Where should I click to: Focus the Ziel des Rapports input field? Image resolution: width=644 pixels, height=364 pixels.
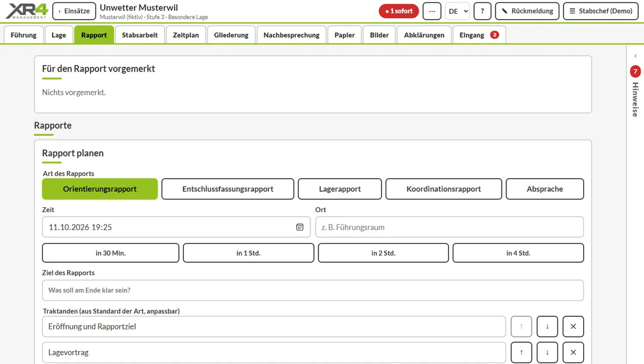[x=312, y=290]
